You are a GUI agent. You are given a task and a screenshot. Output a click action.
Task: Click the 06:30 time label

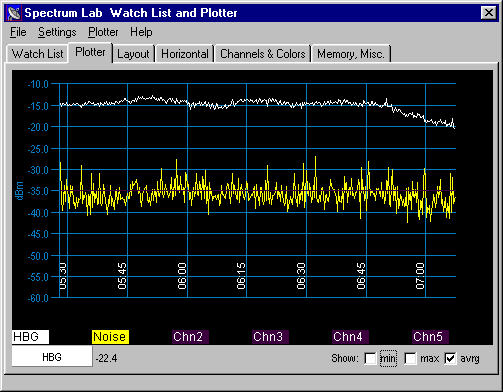click(x=301, y=276)
